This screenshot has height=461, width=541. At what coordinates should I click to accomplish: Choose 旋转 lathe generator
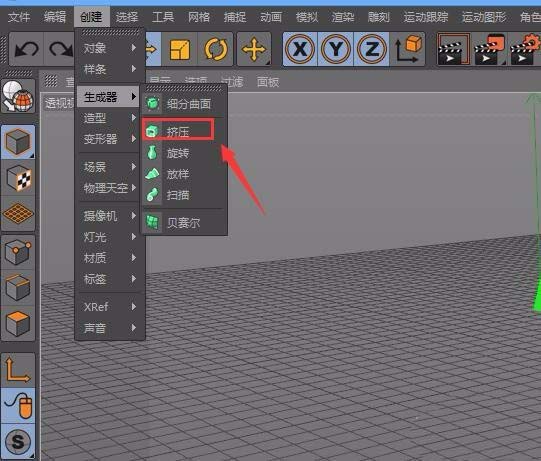click(184, 153)
